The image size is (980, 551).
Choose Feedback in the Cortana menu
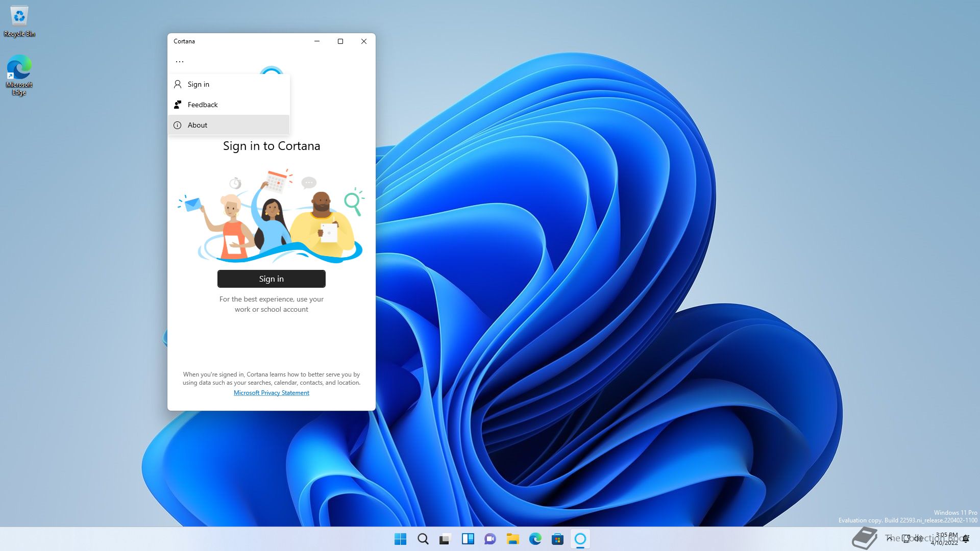[x=203, y=105]
